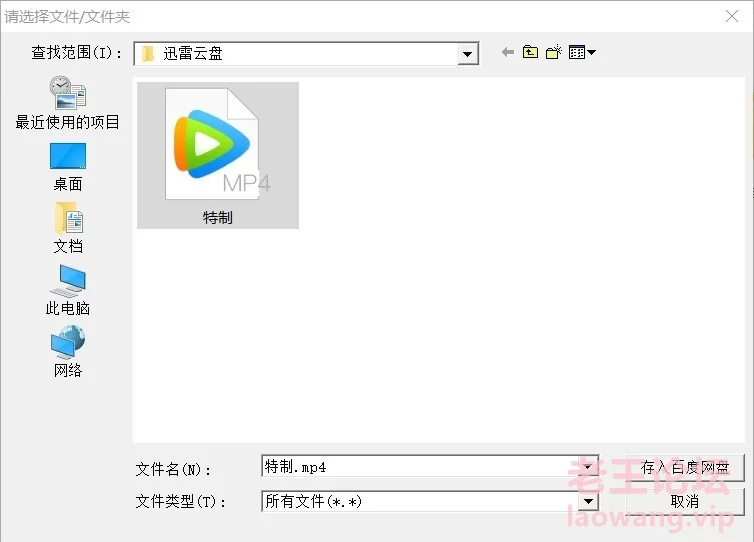Expand the file name dropdown arrow
754x542 pixels.
(588, 466)
